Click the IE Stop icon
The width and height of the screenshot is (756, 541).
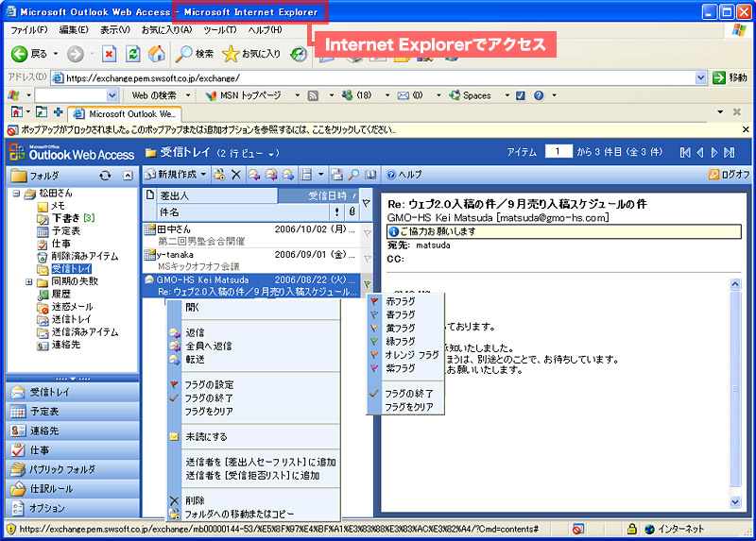click(x=110, y=54)
